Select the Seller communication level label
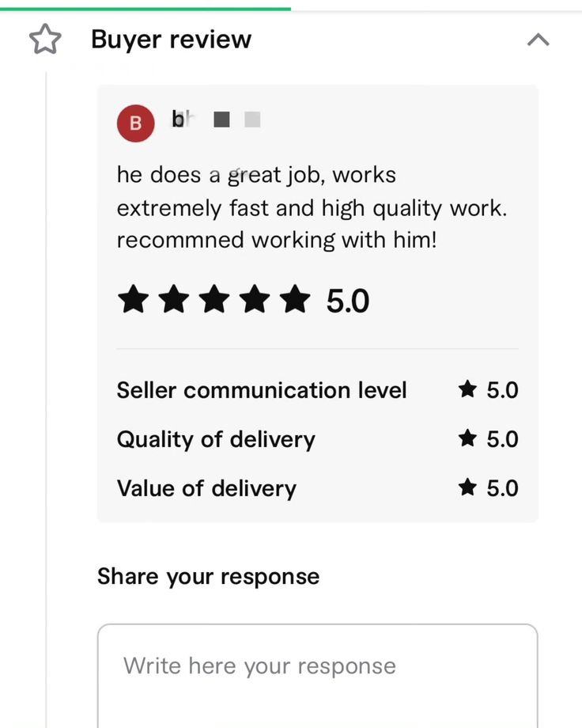The height and width of the screenshot is (728, 582). (x=262, y=390)
